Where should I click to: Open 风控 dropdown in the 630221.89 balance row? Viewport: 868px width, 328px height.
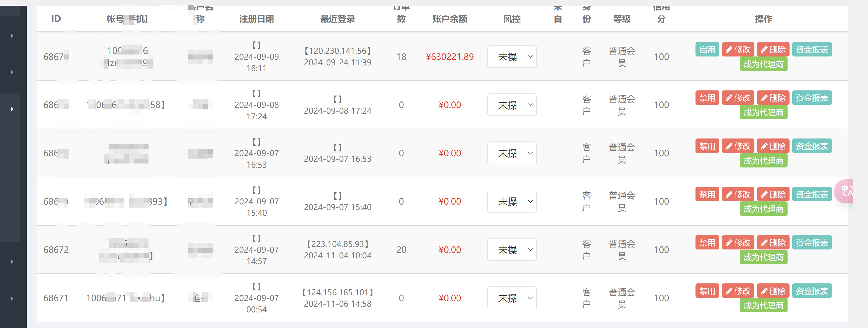pos(512,57)
